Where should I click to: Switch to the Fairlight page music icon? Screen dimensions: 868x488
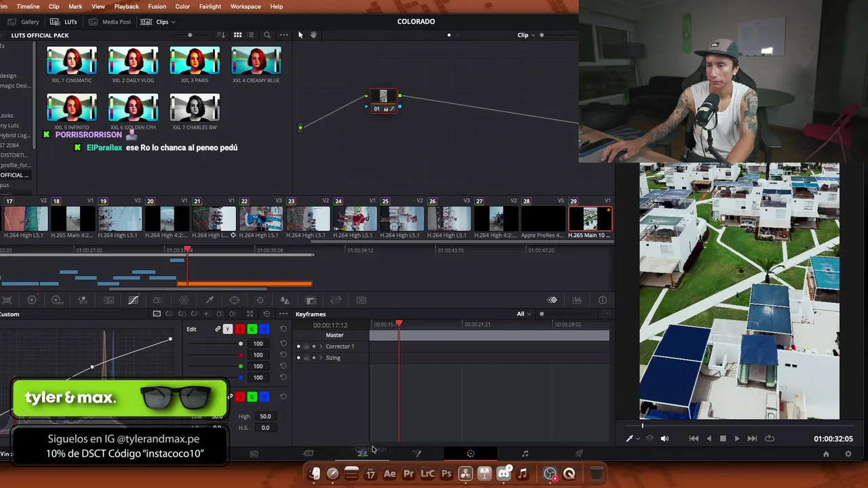525,453
